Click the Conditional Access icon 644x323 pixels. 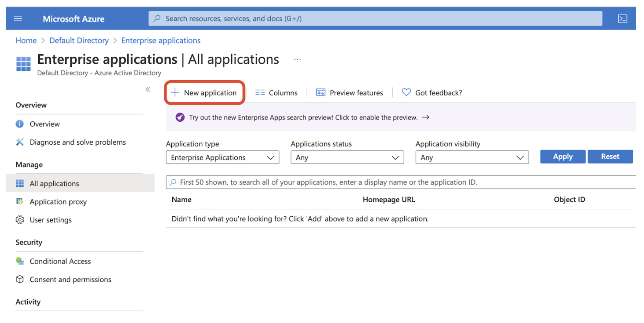[20, 261]
